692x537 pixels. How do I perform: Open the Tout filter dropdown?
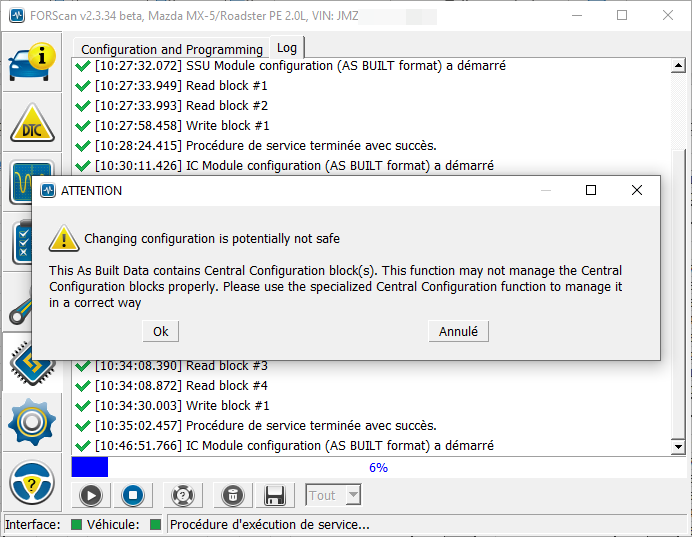333,495
